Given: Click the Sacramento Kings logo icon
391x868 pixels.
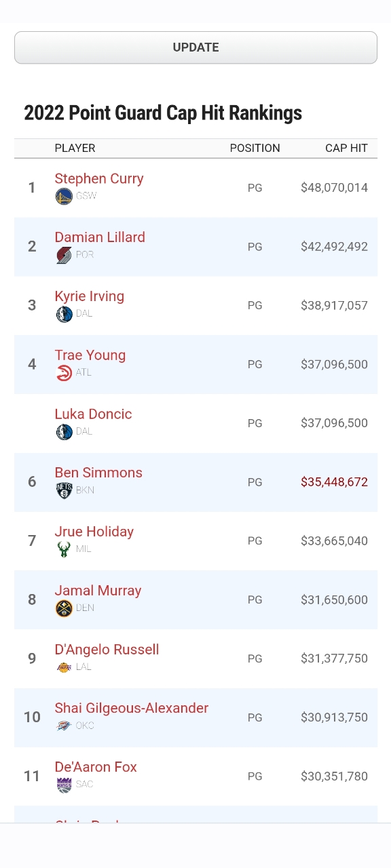Looking at the screenshot, I should pos(64,785).
